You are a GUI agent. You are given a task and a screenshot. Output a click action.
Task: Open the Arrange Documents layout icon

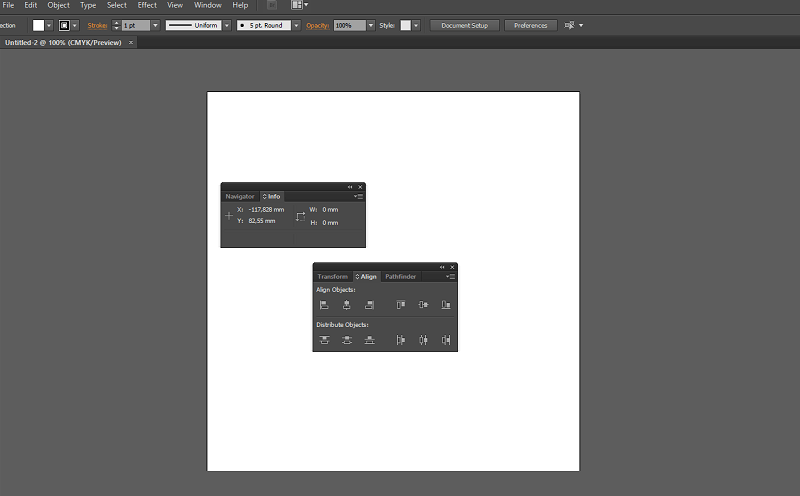point(299,5)
